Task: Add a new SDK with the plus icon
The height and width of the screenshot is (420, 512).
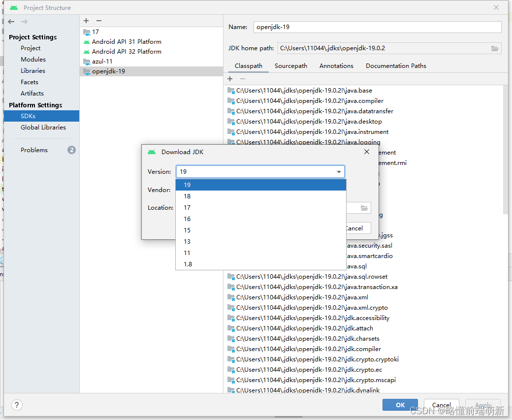Action: [86, 21]
